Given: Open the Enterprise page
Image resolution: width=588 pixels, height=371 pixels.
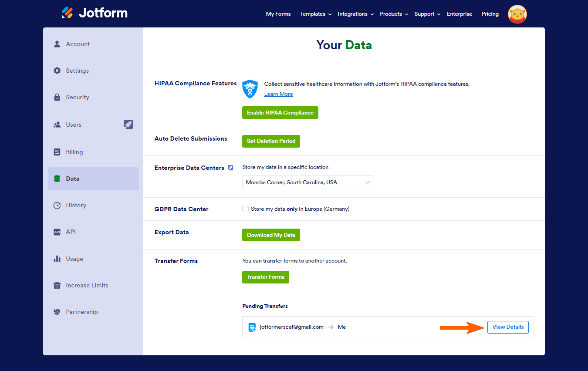Looking at the screenshot, I should [x=460, y=14].
